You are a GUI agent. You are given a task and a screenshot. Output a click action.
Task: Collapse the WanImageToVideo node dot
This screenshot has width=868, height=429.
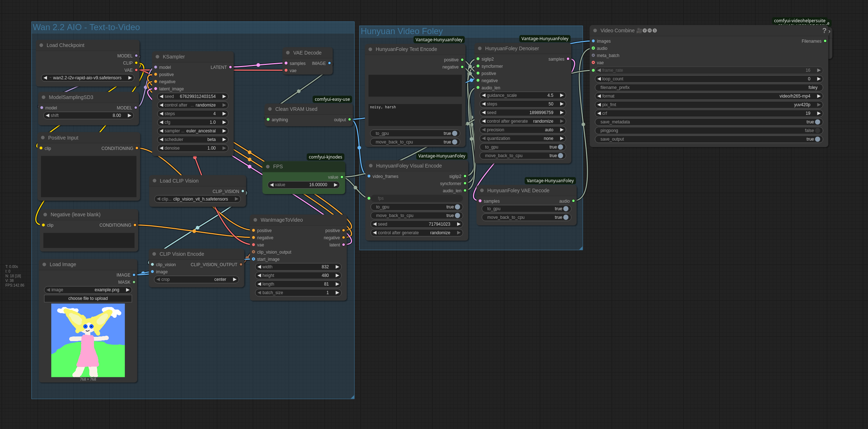(255, 220)
